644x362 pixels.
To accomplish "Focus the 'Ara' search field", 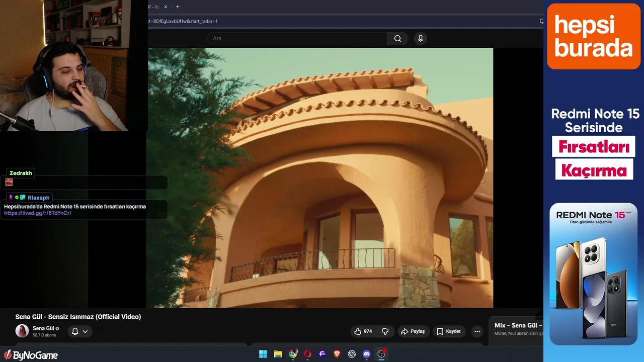I will tap(297, 39).
